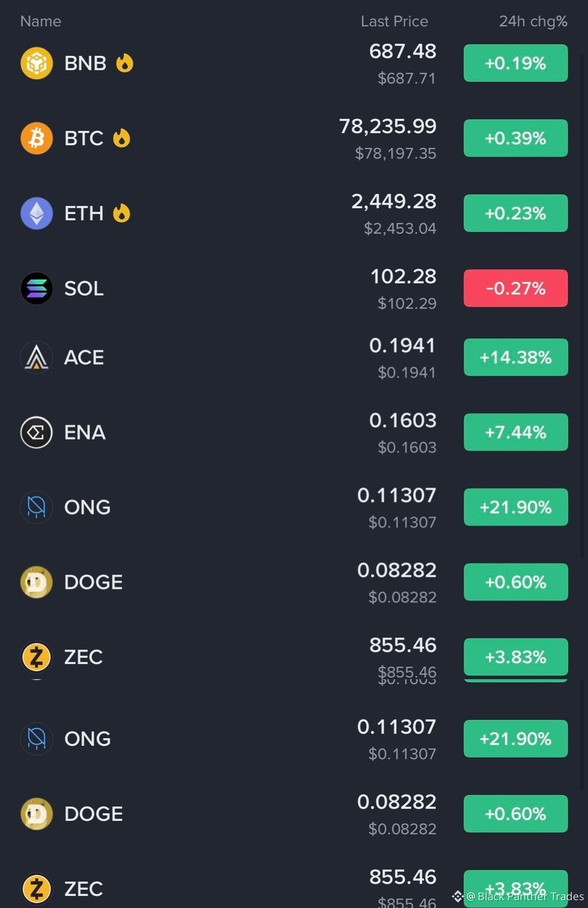Tap ENA's +7.44% change badge

pyautogui.click(x=516, y=432)
